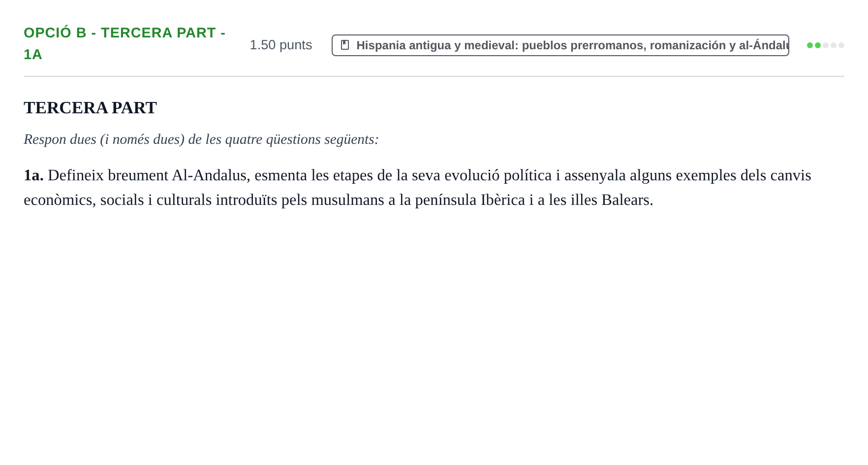Click the word econòmics on the second line
The image size is (868, 465).
tap(59, 200)
